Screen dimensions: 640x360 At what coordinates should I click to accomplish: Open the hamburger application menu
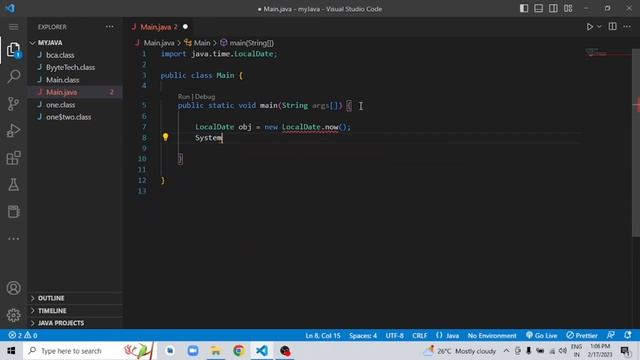click(13, 27)
